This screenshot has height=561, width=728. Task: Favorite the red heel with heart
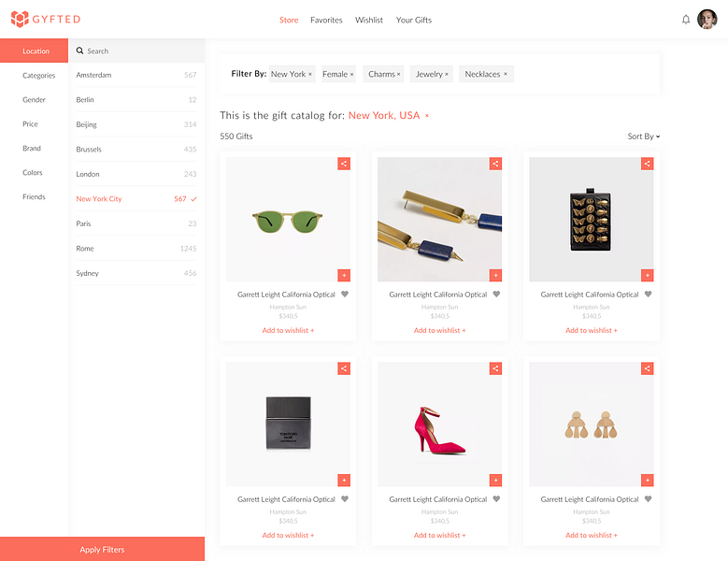(496, 499)
